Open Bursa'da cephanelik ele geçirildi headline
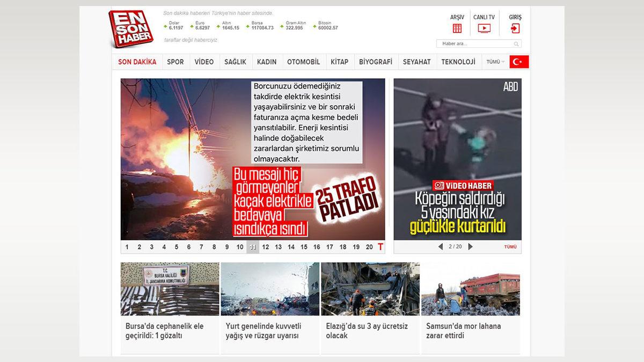 tap(165, 331)
